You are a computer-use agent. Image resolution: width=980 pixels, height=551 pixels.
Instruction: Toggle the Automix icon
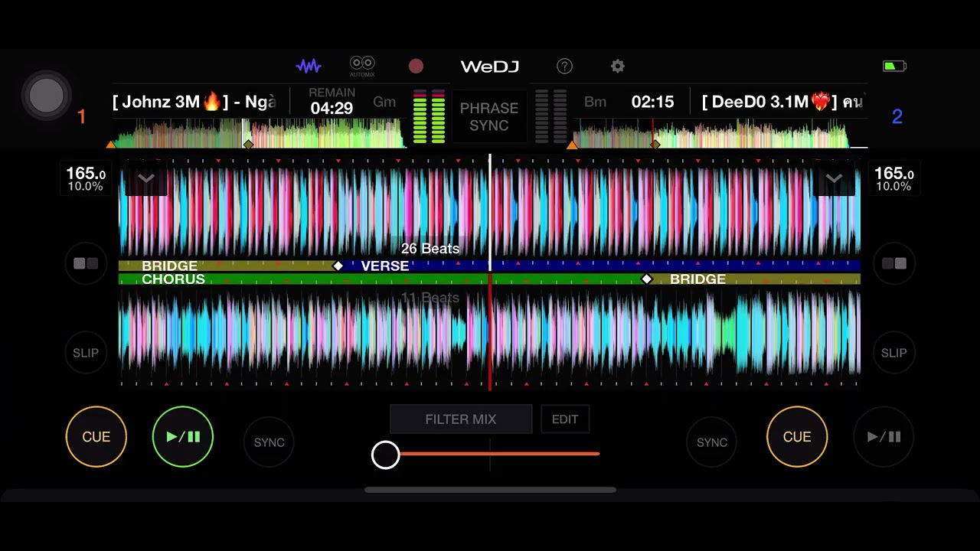[362, 67]
